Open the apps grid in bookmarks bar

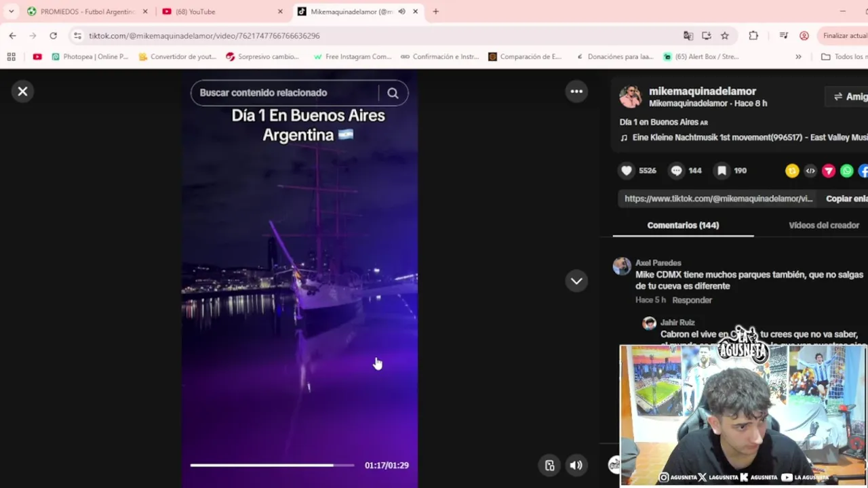click(x=11, y=57)
